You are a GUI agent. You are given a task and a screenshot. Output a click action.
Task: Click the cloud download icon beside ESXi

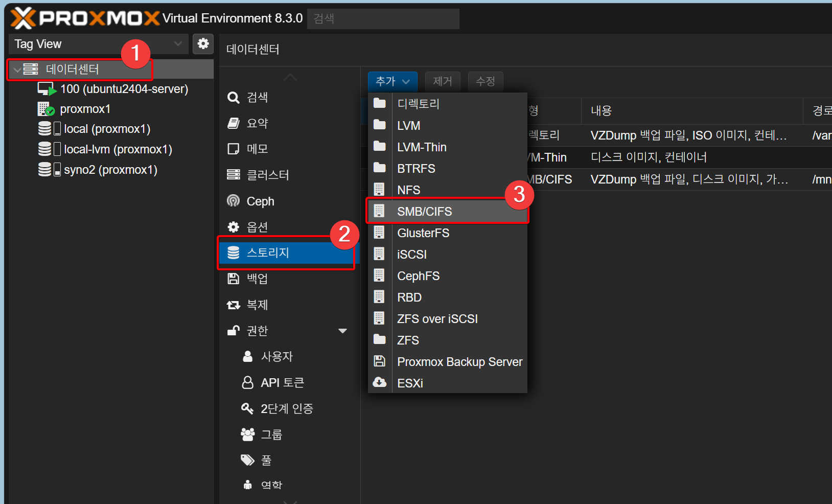380,382
